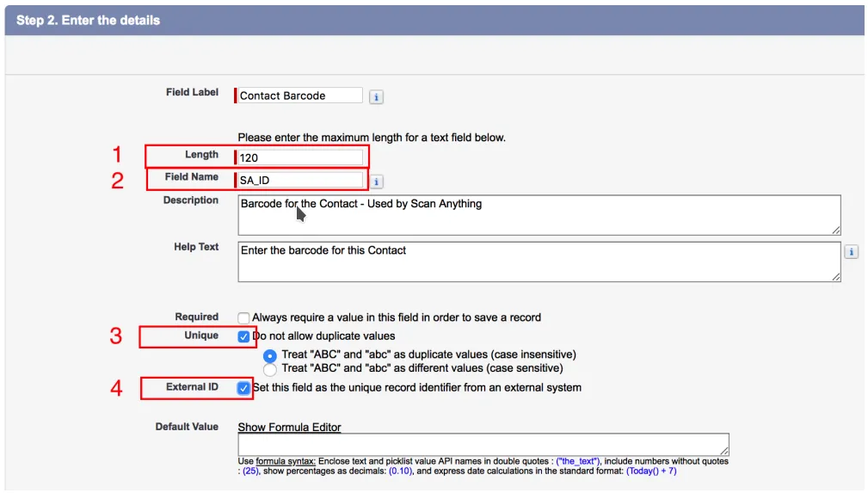Select the "Step 2. Enter the details" heading
The image size is (868, 493).
[x=88, y=21]
